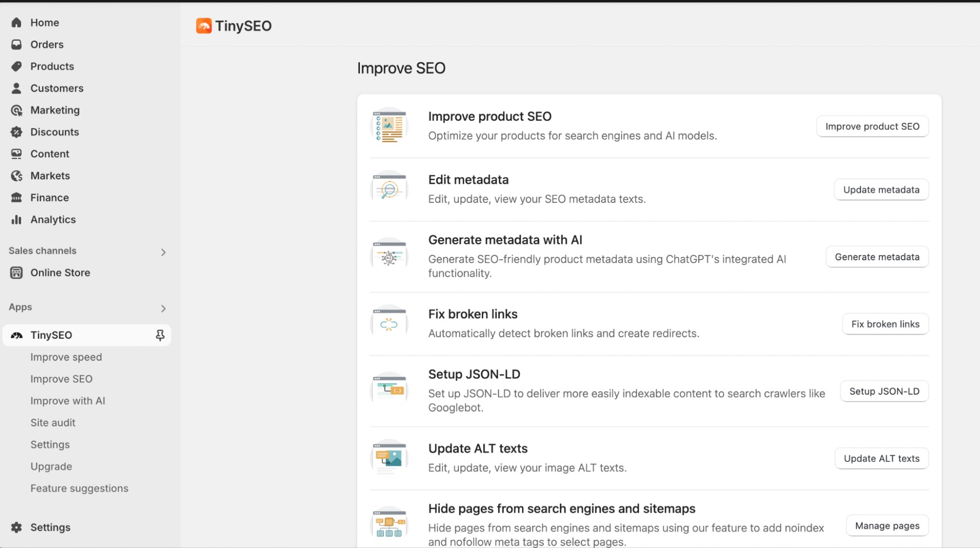Click the Orders inbox icon
Image resolution: width=980 pixels, height=548 pixels.
(16, 45)
